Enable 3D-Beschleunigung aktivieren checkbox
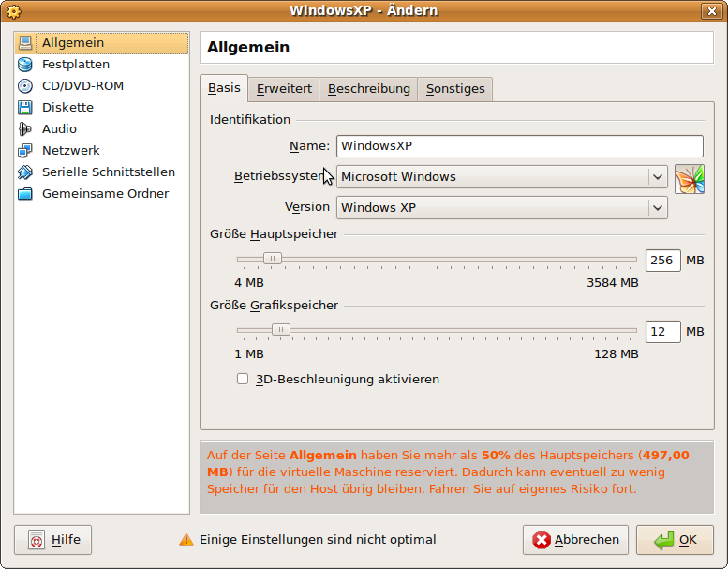 [243, 379]
